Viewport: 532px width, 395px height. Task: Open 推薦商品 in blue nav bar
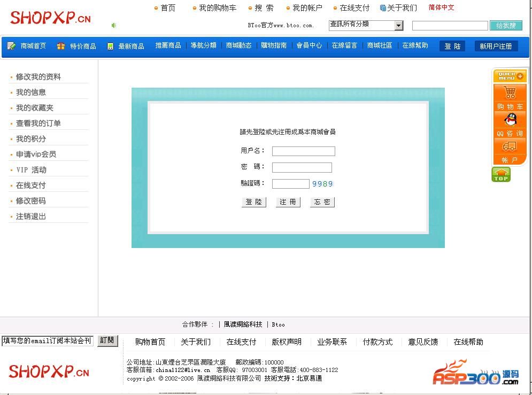[168, 45]
